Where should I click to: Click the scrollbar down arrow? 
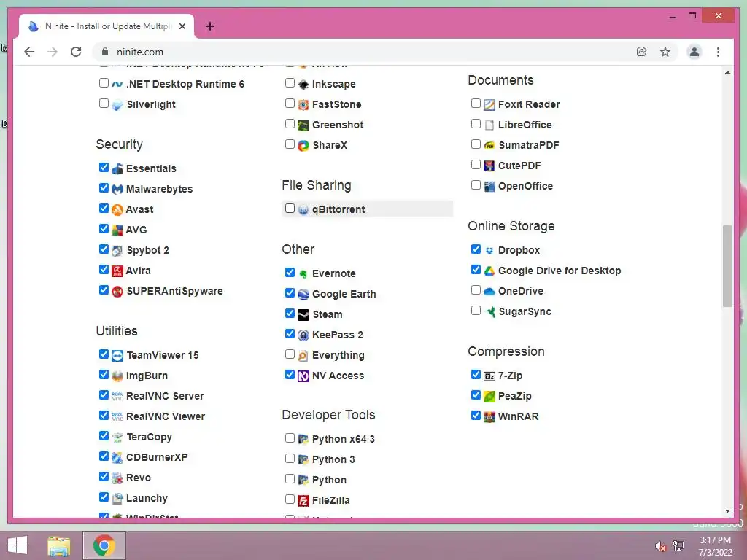coord(727,511)
